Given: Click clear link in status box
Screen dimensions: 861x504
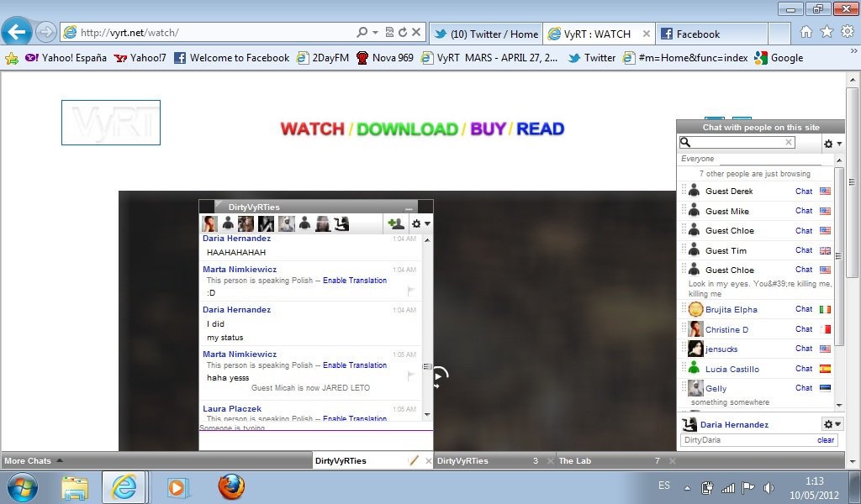Looking at the screenshot, I should coord(826,440).
